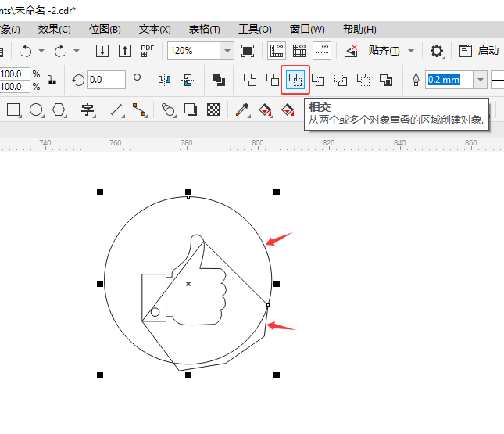The height and width of the screenshot is (434, 504).
Task: Select the Rectangle tool
Action: (x=13, y=109)
